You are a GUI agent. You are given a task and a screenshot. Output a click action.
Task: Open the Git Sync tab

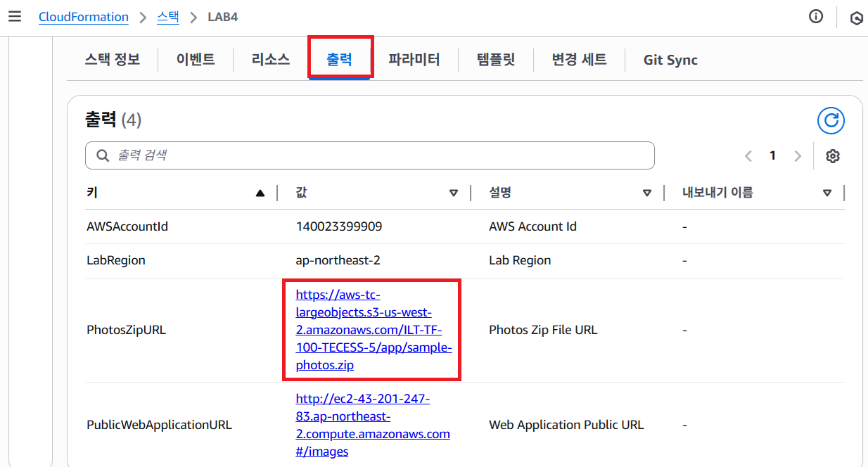click(670, 60)
